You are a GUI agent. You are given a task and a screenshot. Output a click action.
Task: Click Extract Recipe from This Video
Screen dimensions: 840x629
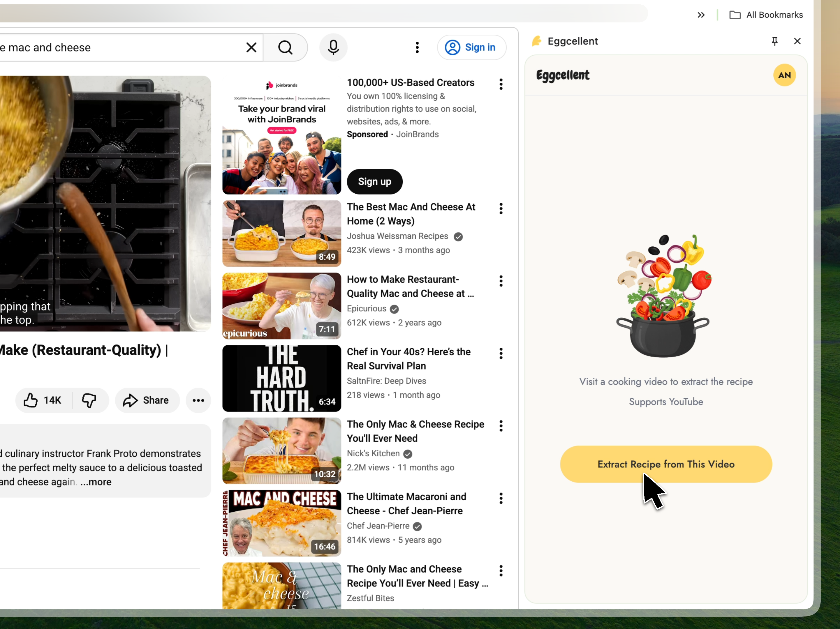click(x=665, y=464)
